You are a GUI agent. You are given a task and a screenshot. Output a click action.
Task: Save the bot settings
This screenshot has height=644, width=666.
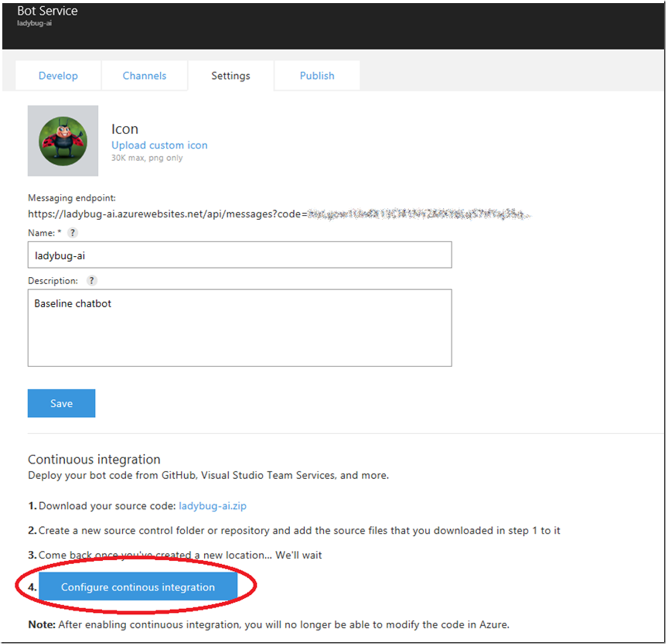pos(62,403)
